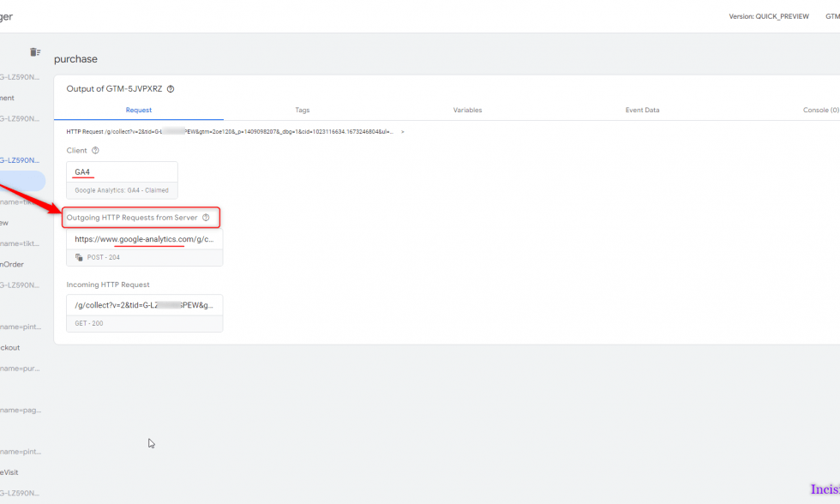
Task: Open the incoming /g/collect GET - 200 request
Action: pos(144,305)
